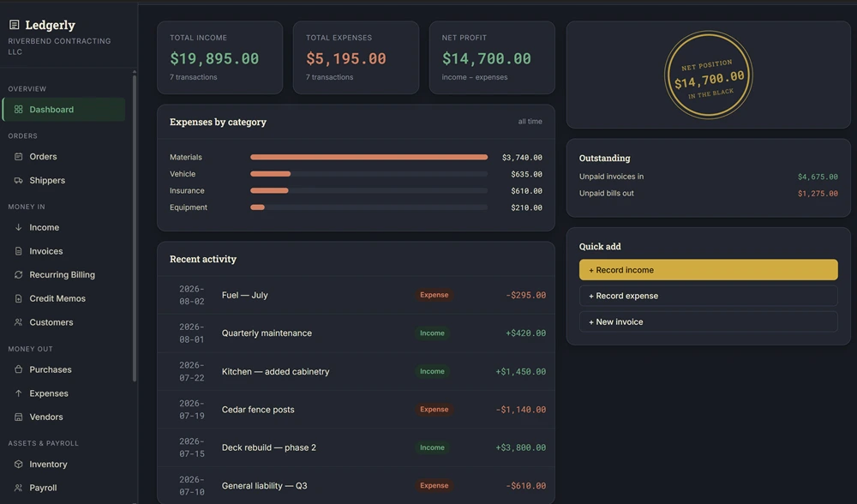This screenshot has width=857, height=504.
Task: Click the Shippers truck icon
Action: coord(19,180)
